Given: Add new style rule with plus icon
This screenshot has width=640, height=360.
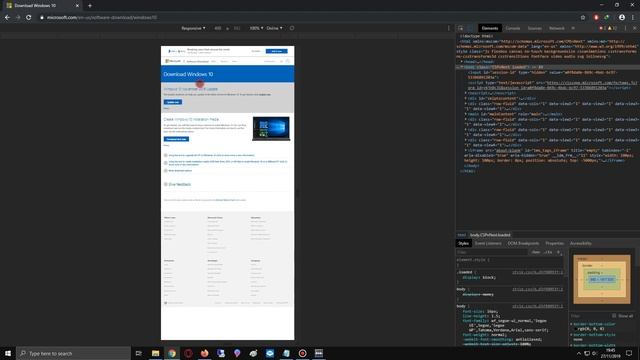Looking at the screenshot, I should (x=558, y=252).
